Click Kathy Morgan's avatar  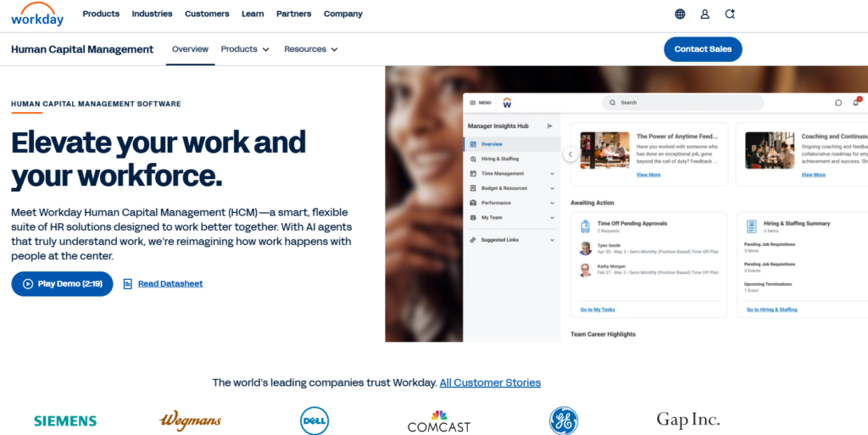(585, 270)
